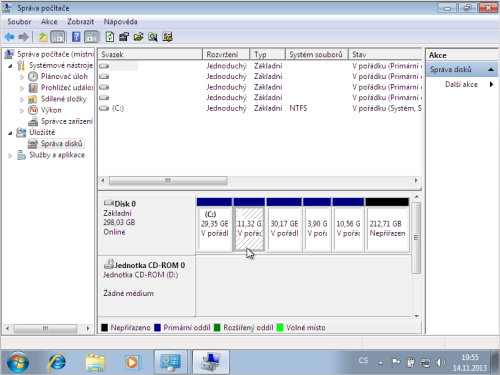Expand the Sdílené složky node

tap(22, 99)
